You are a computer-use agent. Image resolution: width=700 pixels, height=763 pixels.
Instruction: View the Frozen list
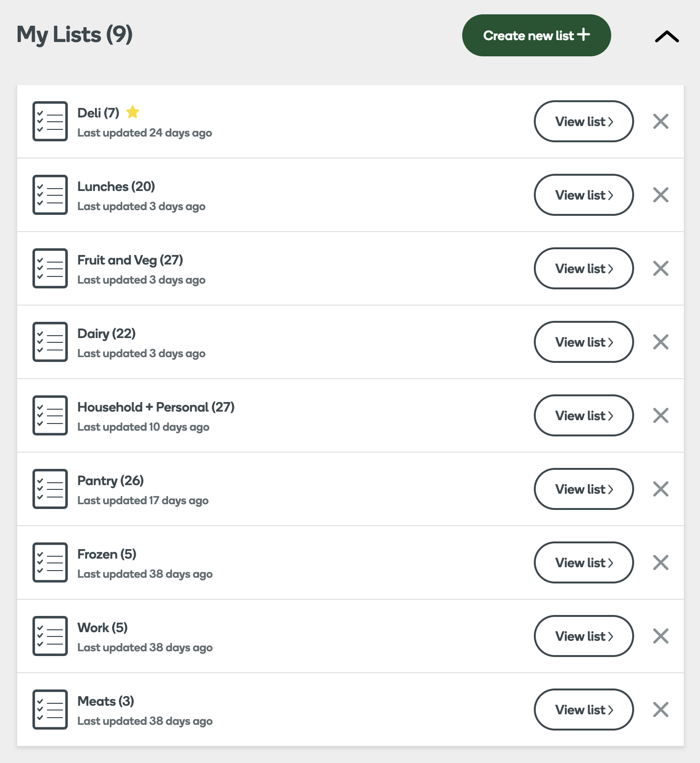583,562
